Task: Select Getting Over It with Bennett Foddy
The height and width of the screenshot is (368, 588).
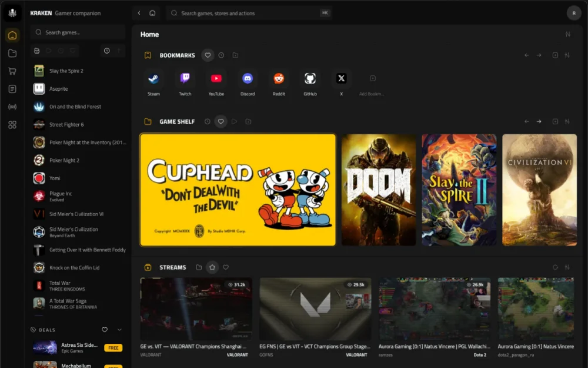Action: 79,250
